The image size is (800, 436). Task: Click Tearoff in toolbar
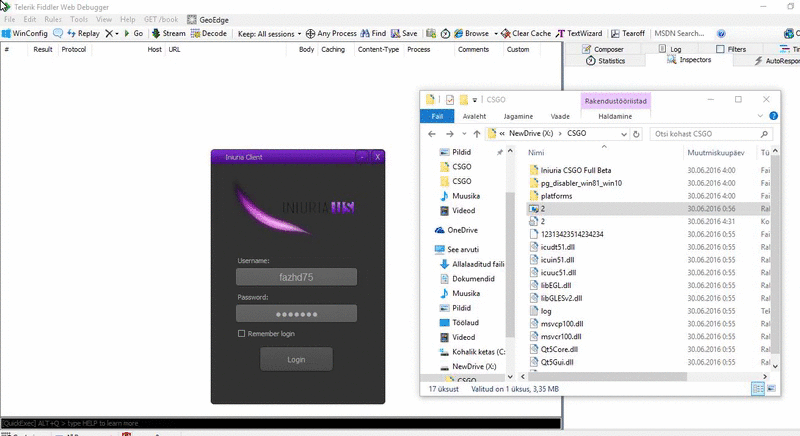point(628,33)
